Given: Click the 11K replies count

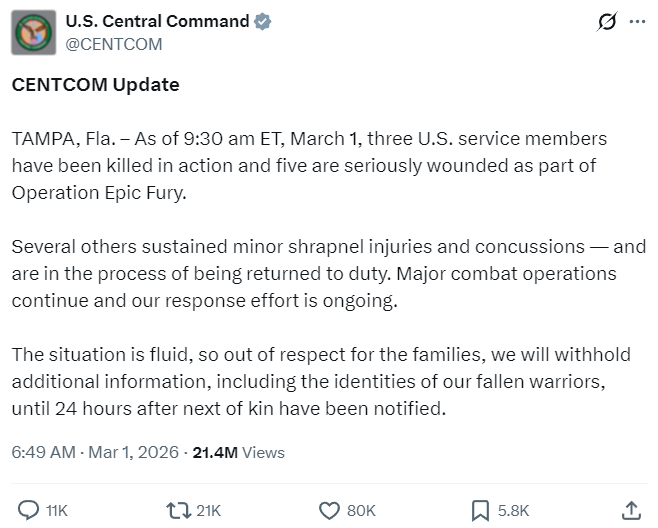Looking at the screenshot, I should [56, 510].
